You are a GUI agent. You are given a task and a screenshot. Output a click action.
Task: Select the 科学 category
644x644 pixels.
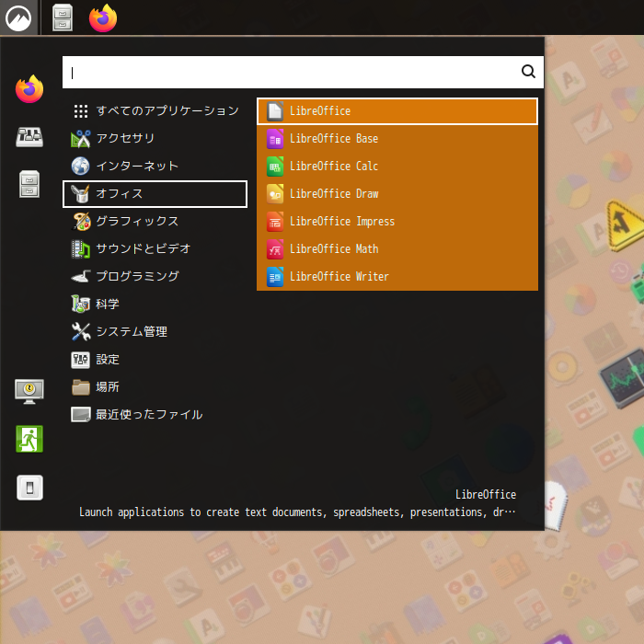(x=155, y=304)
